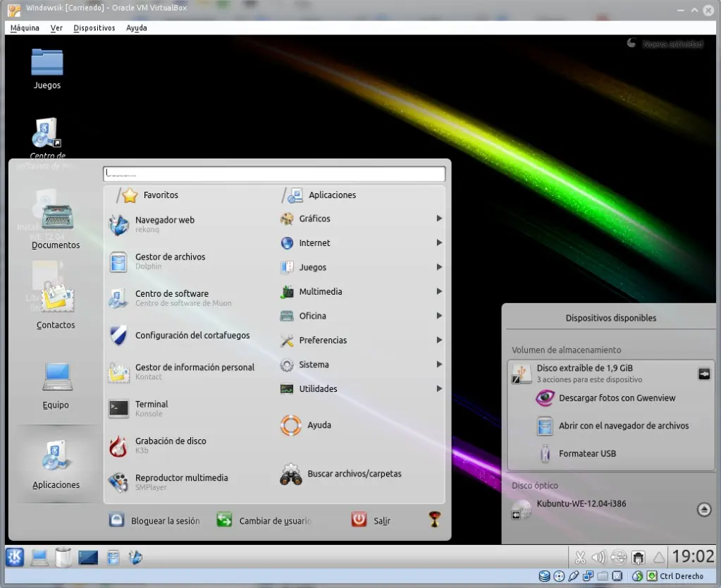Open the Internet category
The width and height of the screenshot is (721, 588).
[x=362, y=243]
